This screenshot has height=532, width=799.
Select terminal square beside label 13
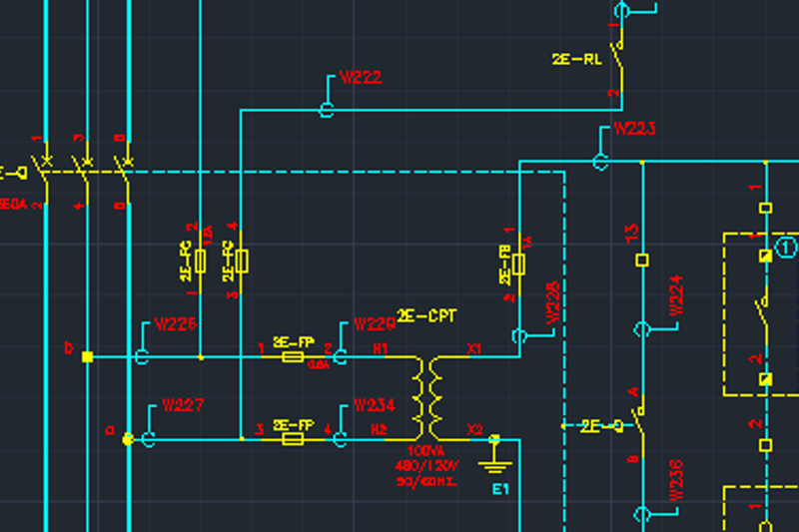pyautogui.click(x=642, y=261)
